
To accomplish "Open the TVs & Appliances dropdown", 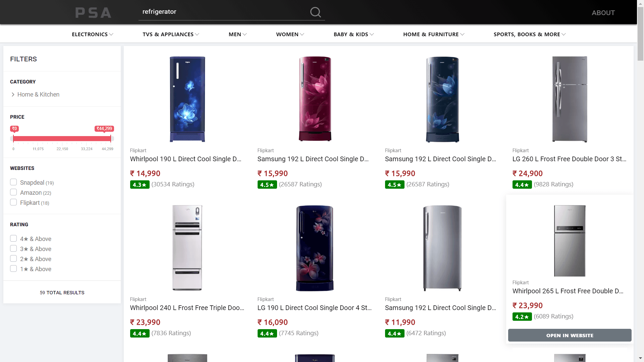I will [171, 35].
